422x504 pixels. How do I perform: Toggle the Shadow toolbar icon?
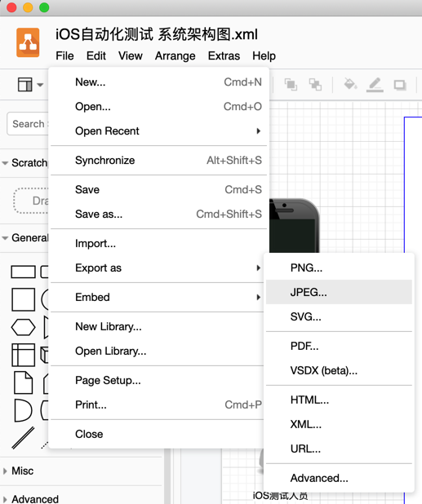click(x=400, y=85)
